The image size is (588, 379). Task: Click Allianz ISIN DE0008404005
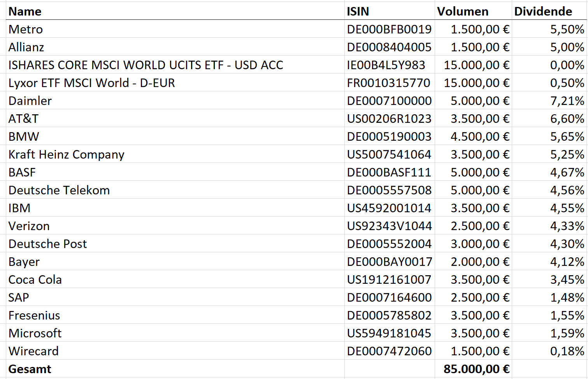point(389,47)
